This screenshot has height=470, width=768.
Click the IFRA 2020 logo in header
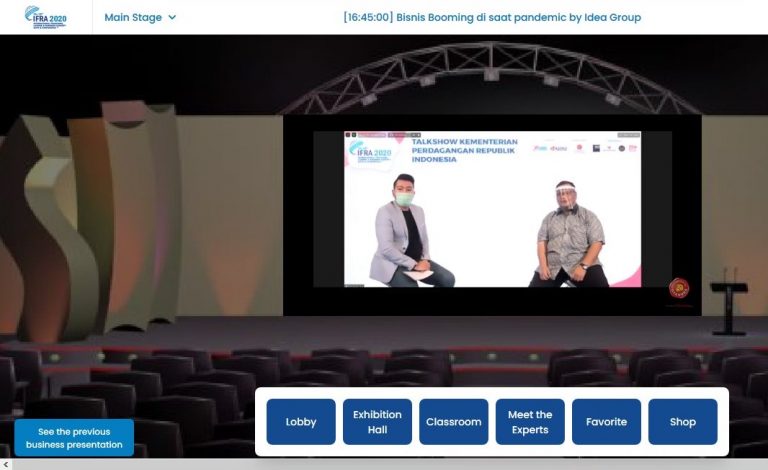pyautogui.click(x=45, y=17)
